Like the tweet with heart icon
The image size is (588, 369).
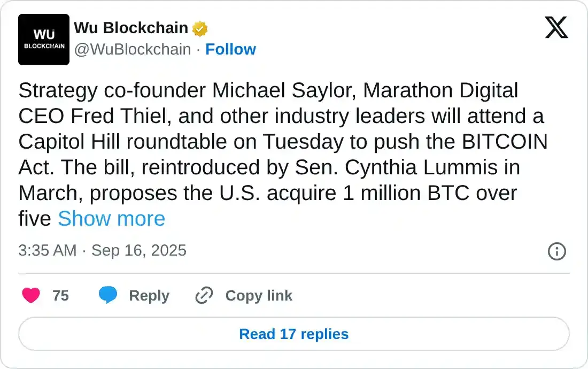point(31,295)
